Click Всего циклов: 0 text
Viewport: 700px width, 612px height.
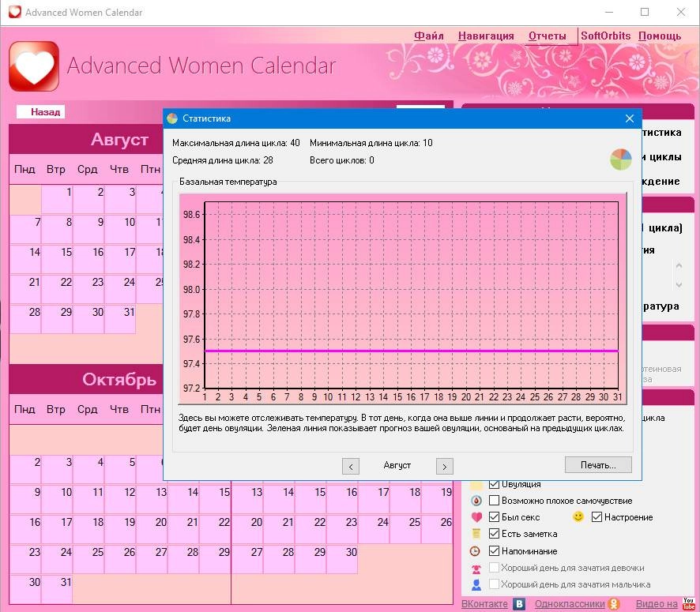pyautogui.click(x=341, y=160)
